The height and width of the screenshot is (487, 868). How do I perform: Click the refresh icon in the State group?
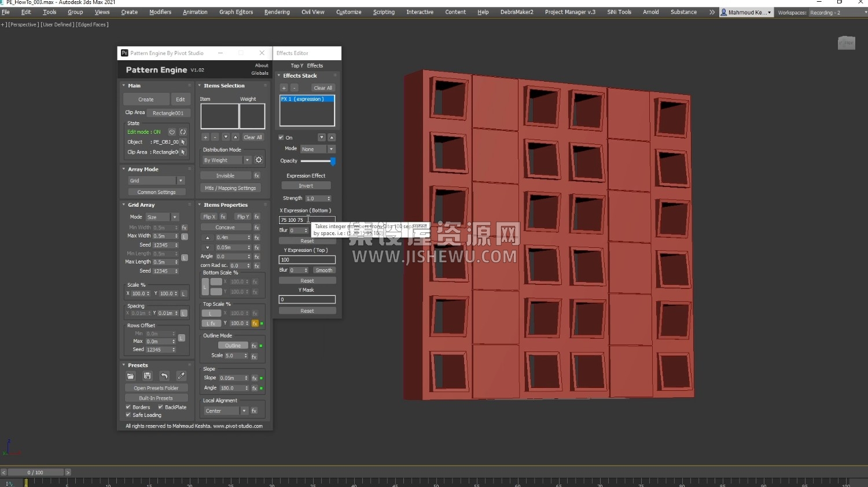pos(183,132)
